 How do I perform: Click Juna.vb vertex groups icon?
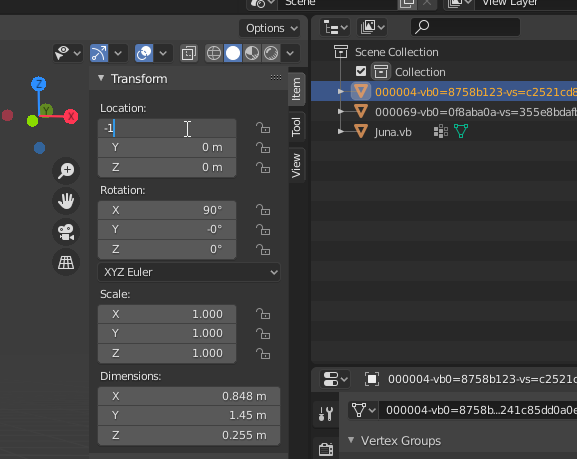[441, 131]
